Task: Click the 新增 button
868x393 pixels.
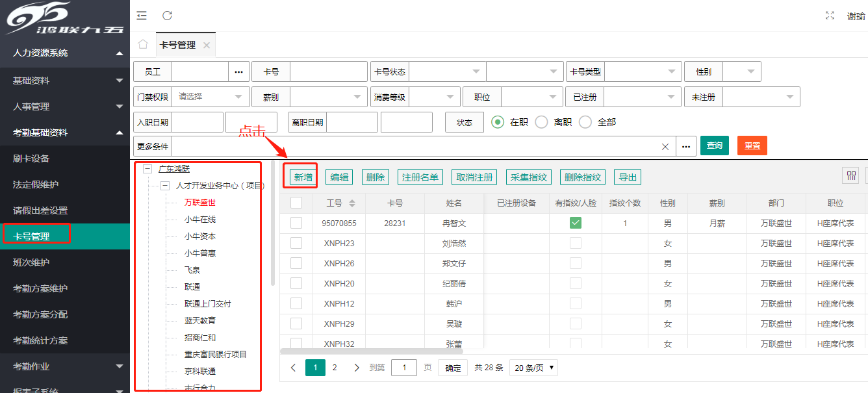Action: tap(303, 177)
